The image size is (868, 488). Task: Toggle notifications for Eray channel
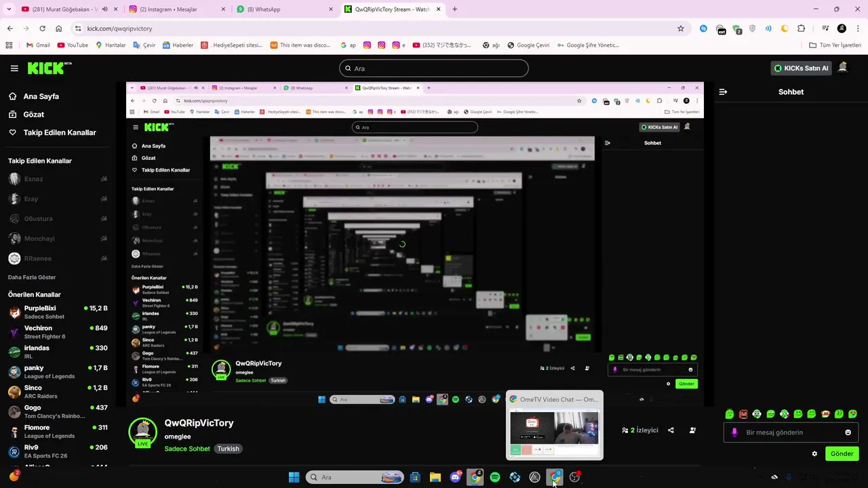[x=104, y=199]
